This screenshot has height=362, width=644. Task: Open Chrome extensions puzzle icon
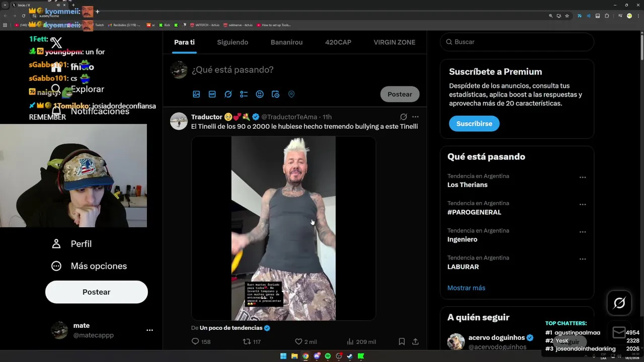point(607,16)
